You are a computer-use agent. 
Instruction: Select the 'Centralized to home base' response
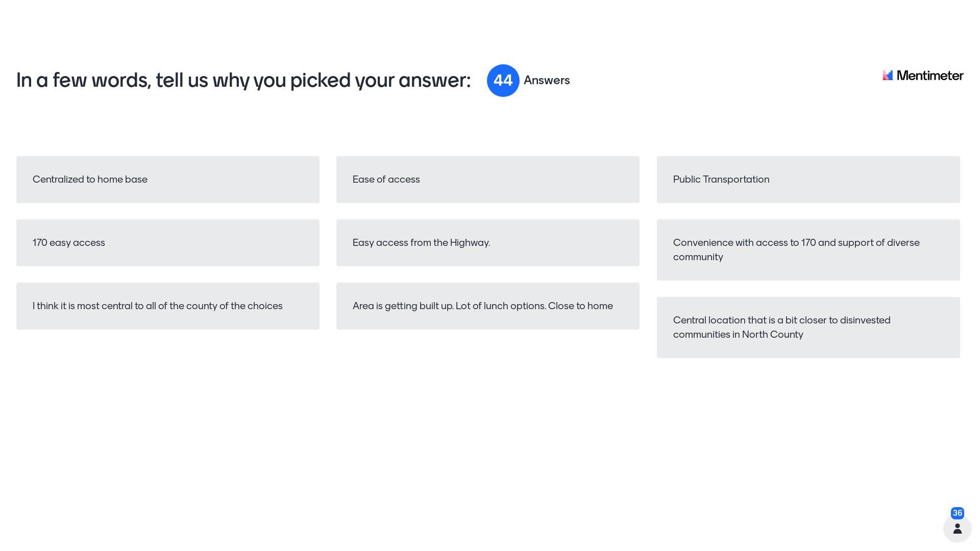pos(167,180)
